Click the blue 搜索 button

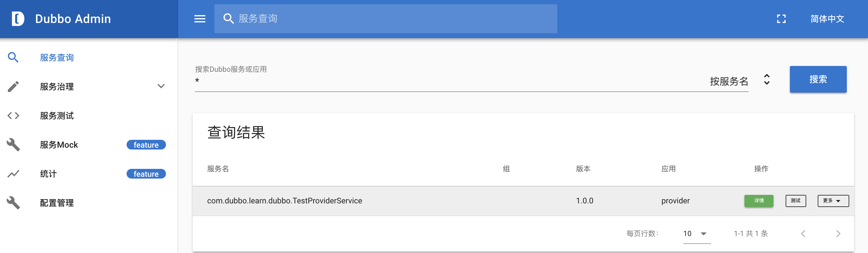click(x=818, y=80)
